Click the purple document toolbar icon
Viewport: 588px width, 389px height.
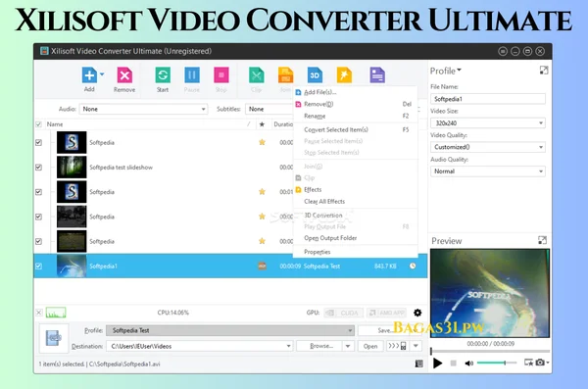(377, 75)
